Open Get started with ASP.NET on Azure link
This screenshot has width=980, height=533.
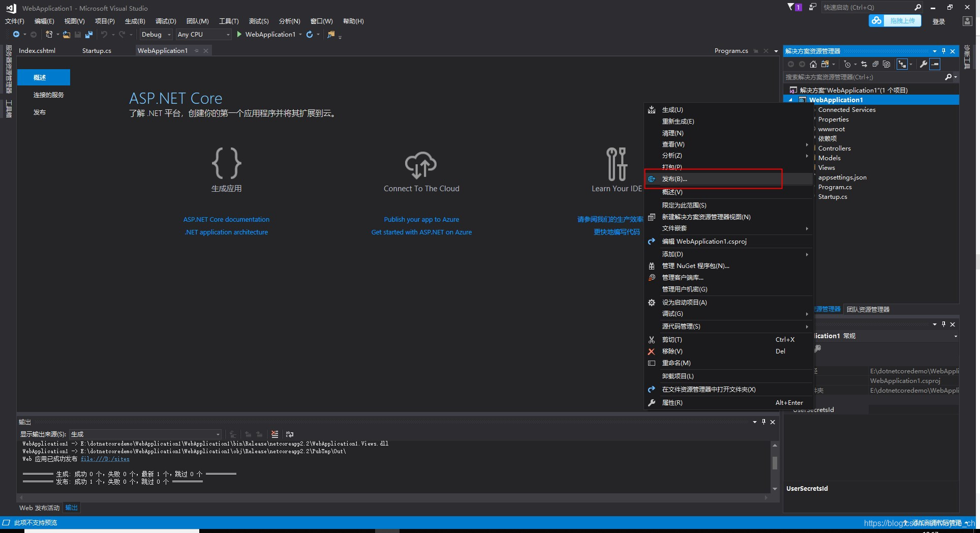(x=421, y=232)
